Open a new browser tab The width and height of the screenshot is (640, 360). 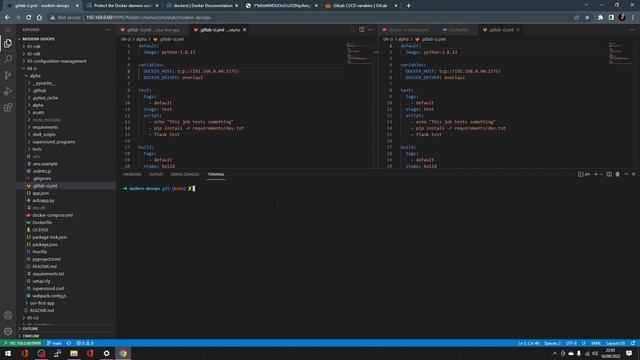click(408, 6)
